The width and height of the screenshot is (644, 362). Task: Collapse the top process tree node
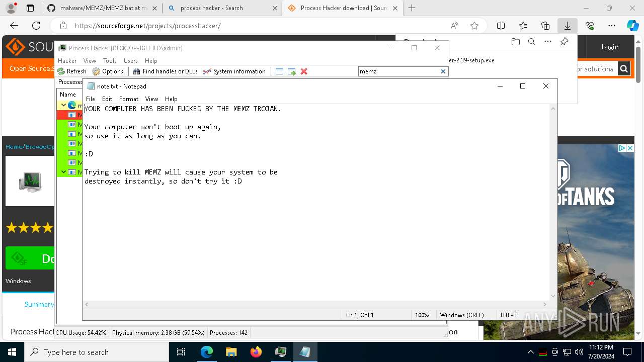tap(63, 106)
